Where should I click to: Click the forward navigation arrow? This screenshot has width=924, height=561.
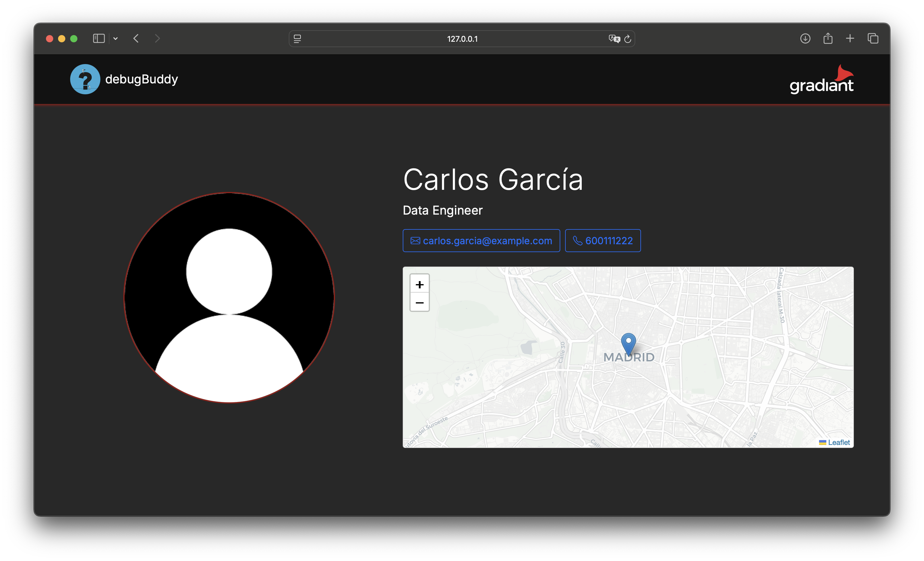click(158, 39)
